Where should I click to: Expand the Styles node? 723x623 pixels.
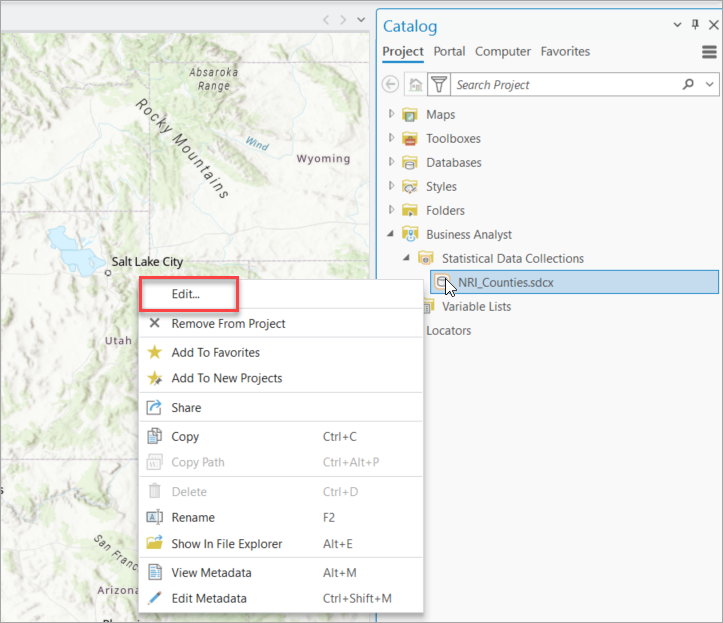point(391,185)
